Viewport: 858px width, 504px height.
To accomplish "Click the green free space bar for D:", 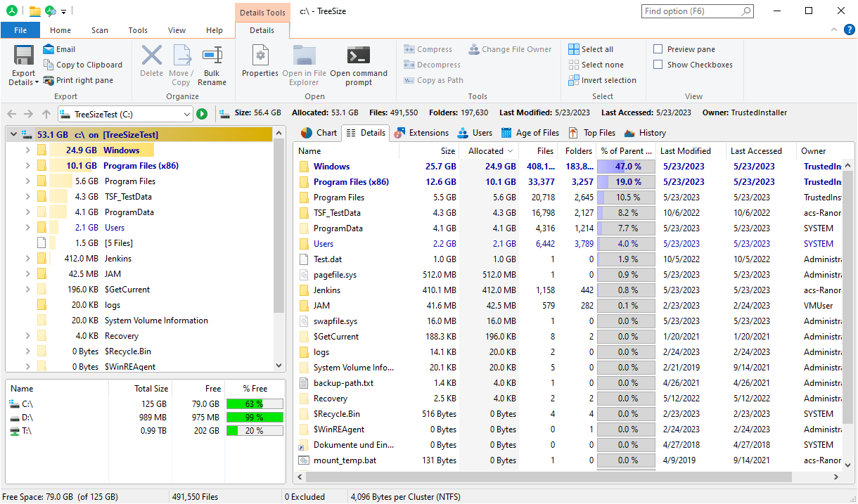I will pos(255,418).
